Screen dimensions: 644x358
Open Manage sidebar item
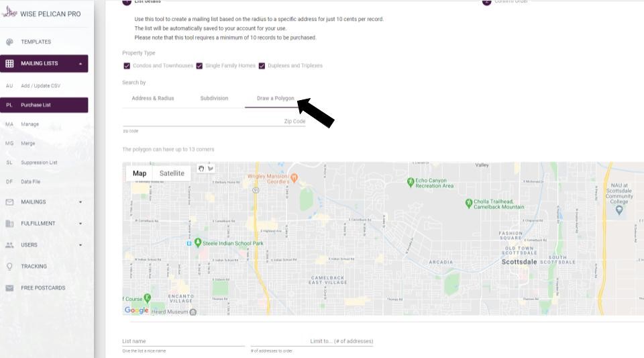tap(44, 124)
